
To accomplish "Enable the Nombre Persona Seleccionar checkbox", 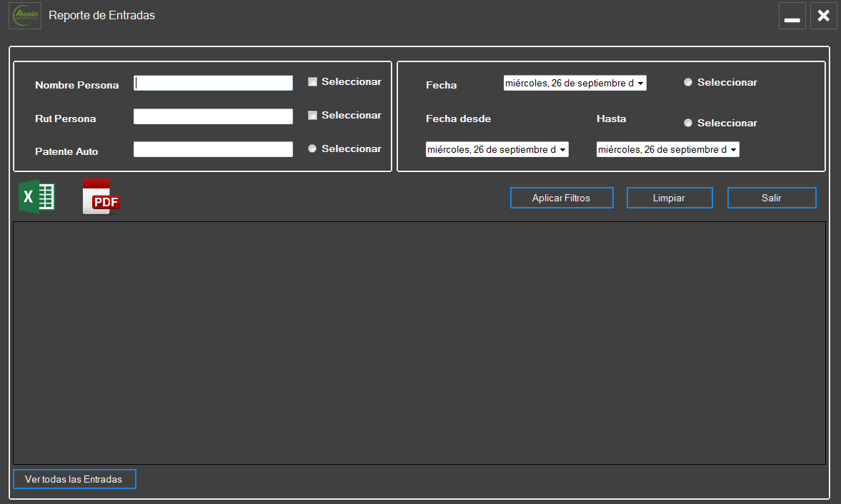I will (x=312, y=82).
